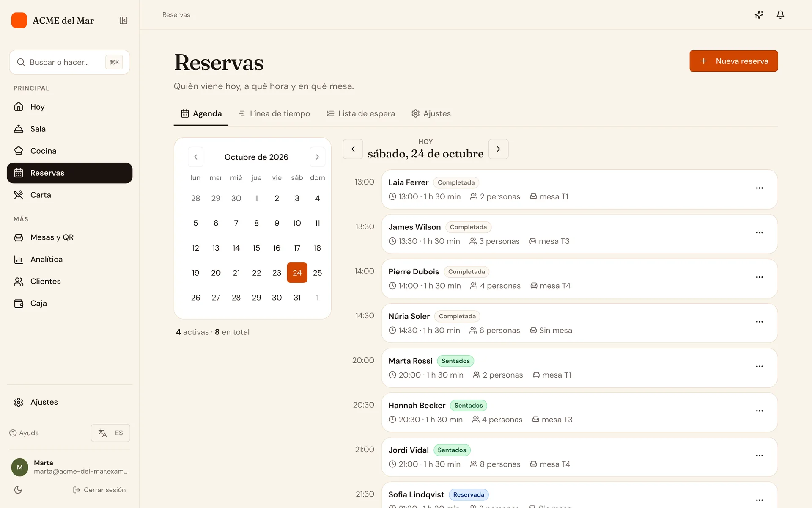The image size is (812, 508).
Task: Click Cerrar sesión
Action: point(99,490)
